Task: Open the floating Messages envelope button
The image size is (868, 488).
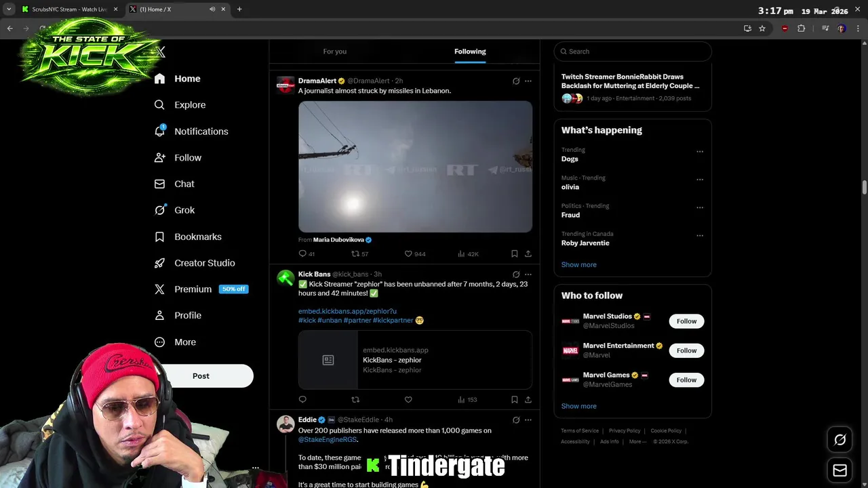Action: point(840,470)
